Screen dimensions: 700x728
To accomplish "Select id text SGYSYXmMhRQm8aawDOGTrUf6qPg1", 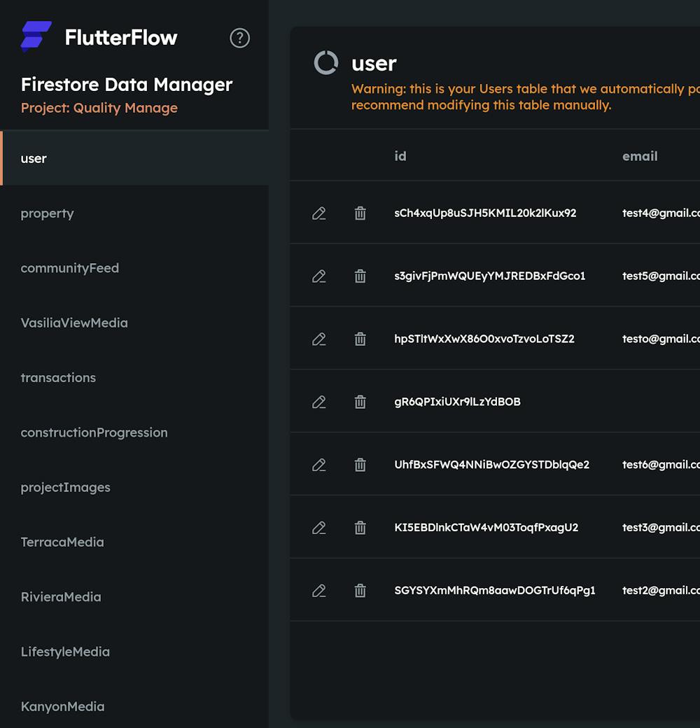I will pos(494,591).
